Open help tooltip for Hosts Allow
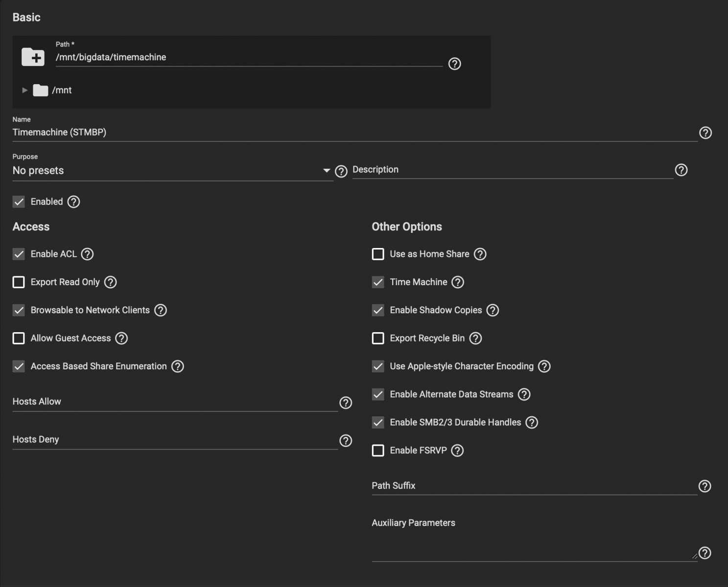The height and width of the screenshot is (587, 728). tap(346, 403)
